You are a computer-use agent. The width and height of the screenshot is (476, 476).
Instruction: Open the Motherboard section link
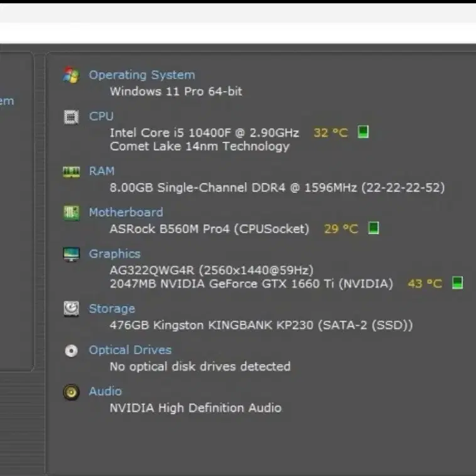(126, 212)
